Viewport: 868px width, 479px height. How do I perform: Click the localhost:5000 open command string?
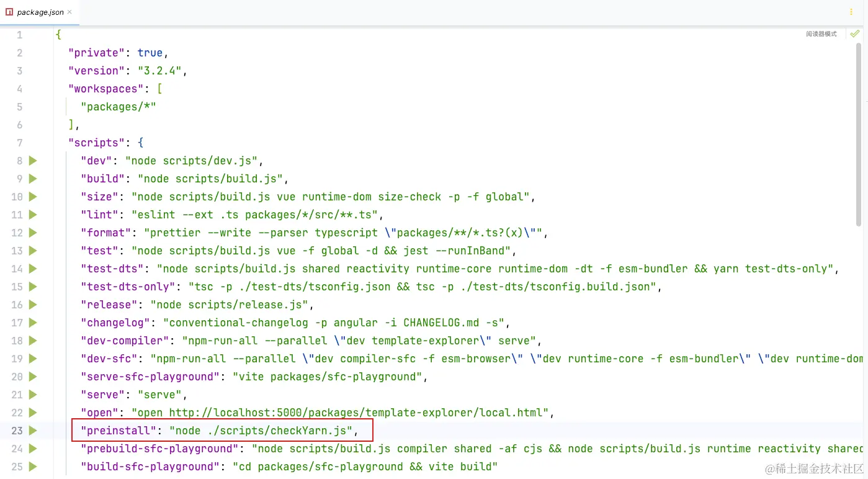click(x=340, y=413)
